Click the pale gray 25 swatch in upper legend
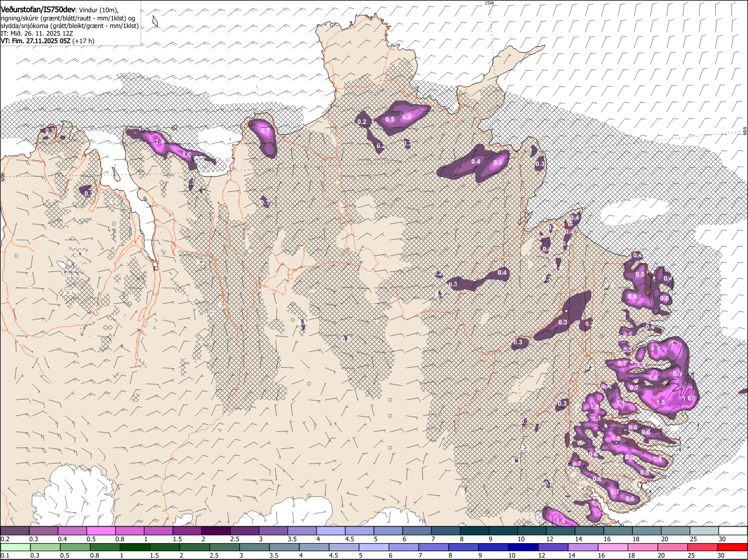Image resolution: width=748 pixels, height=560 pixels. (x=704, y=530)
